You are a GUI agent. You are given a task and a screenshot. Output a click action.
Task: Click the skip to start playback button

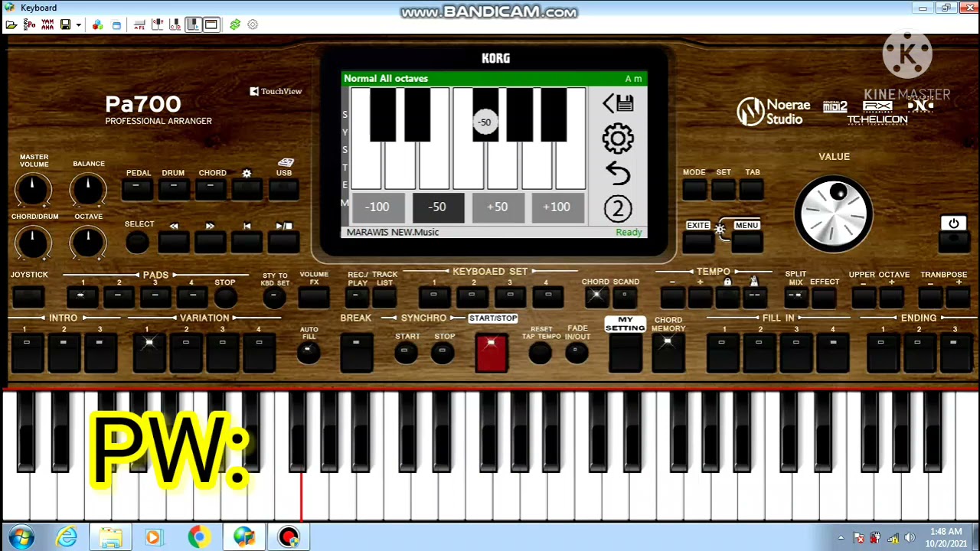click(x=247, y=243)
